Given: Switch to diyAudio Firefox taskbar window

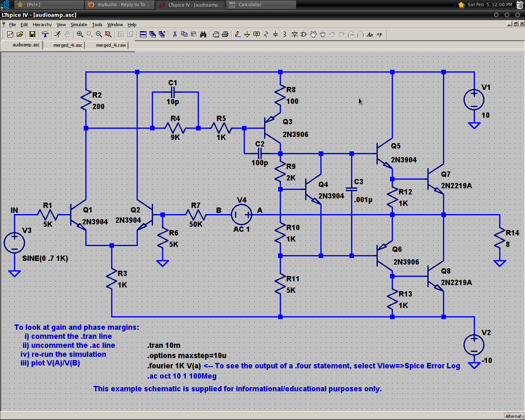Looking at the screenshot, I should point(120,5).
